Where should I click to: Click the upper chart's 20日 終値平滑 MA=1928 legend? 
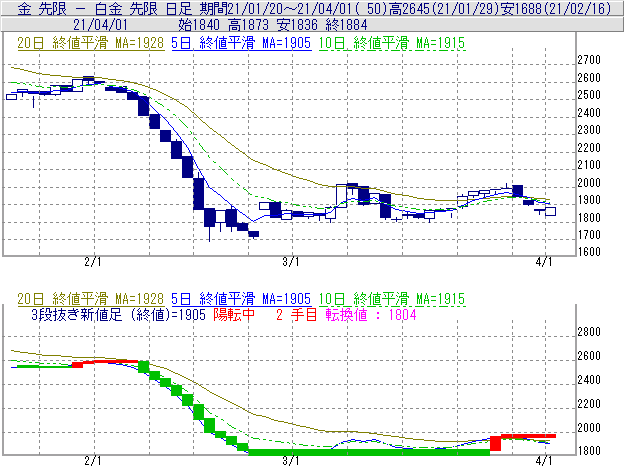(x=91, y=43)
